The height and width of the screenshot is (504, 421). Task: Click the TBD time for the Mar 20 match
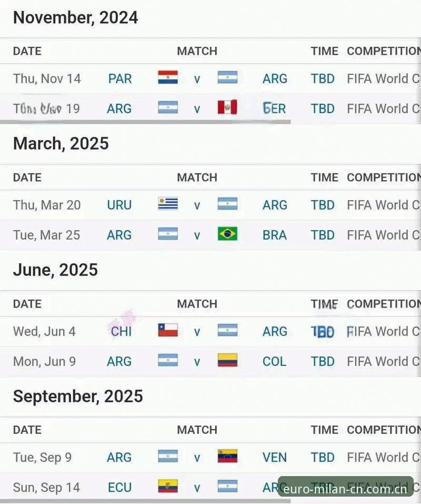(x=323, y=205)
